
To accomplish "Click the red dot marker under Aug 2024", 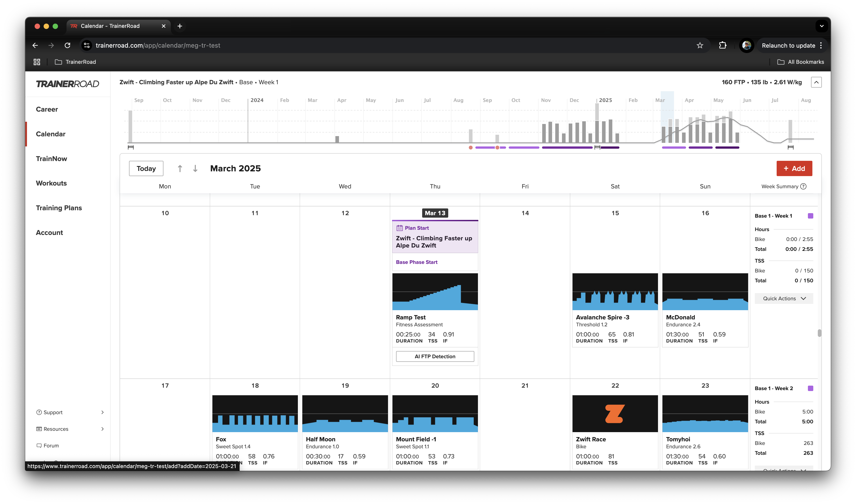I will (x=470, y=148).
